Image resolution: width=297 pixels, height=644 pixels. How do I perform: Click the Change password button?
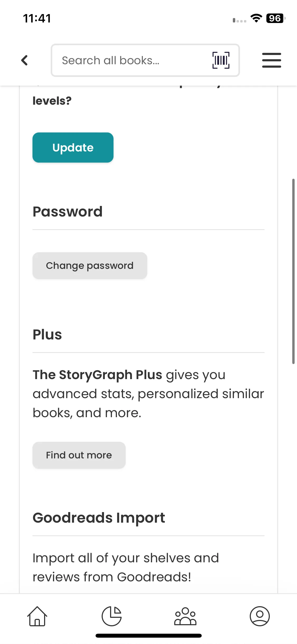[90, 266]
